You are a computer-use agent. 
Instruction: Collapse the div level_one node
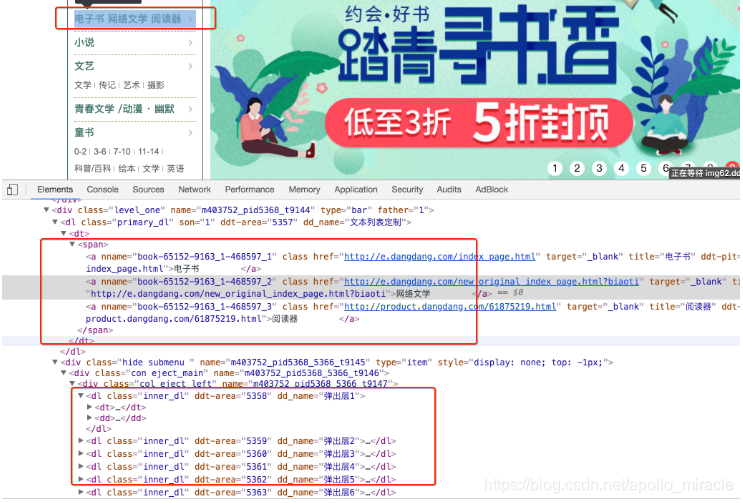tap(46, 210)
